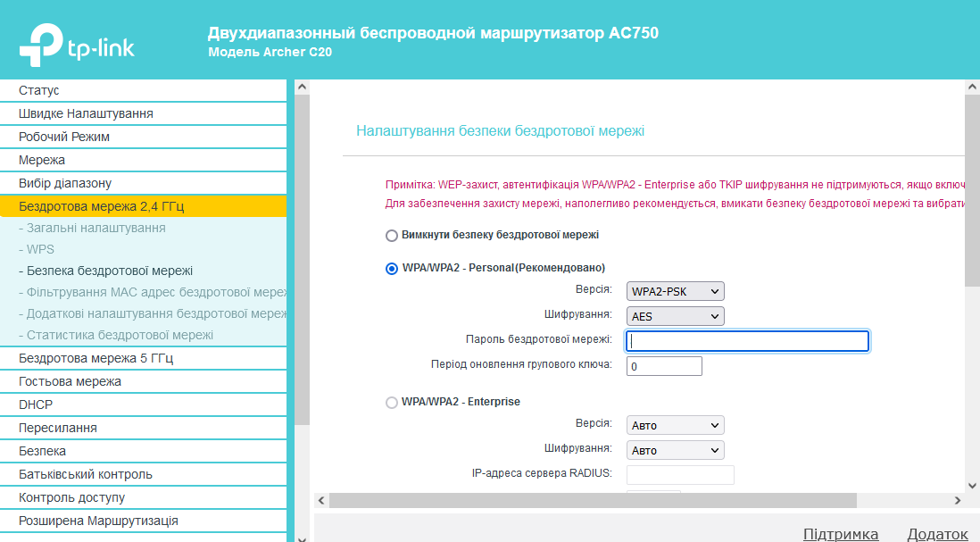Open Робочий Режим menu item
This screenshot has height=542, width=980.
(x=143, y=137)
